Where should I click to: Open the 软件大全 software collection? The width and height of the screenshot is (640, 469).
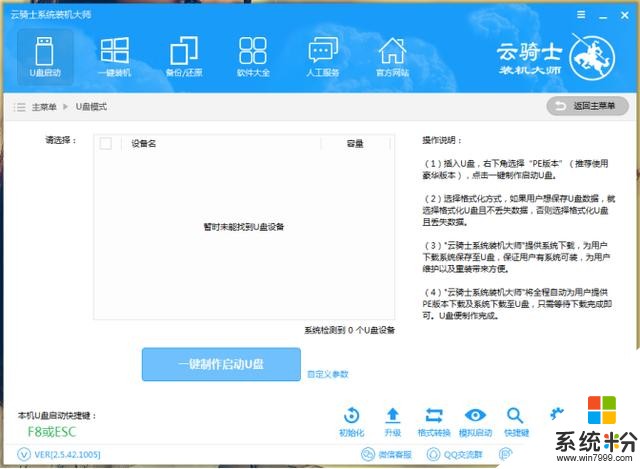click(252, 57)
